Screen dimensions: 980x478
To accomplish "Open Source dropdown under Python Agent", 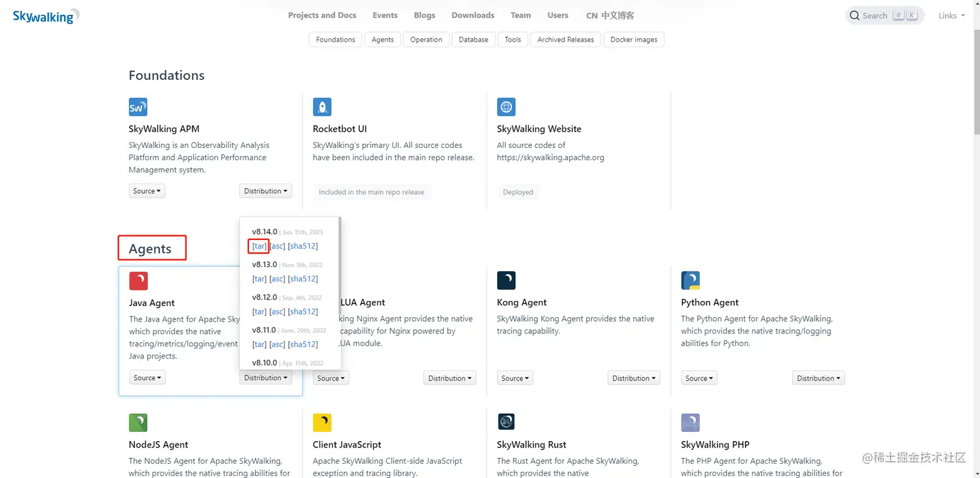I will point(699,378).
